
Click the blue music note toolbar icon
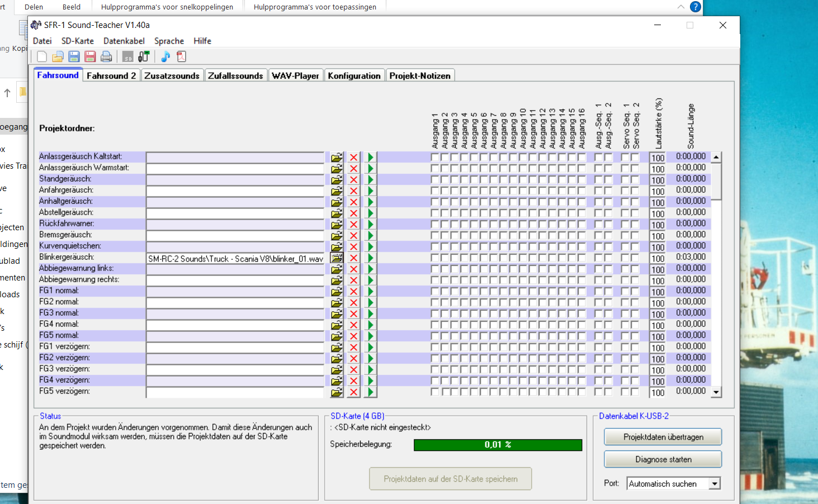click(x=166, y=56)
